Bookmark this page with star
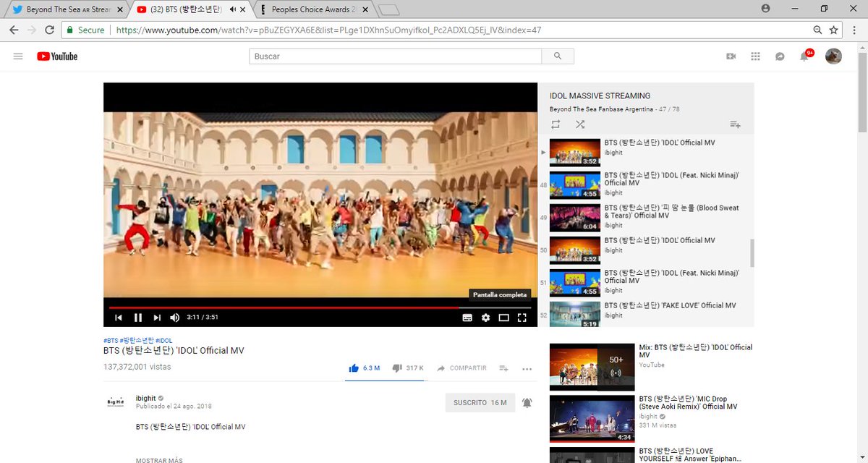This screenshot has height=463, width=868. click(x=834, y=30)
